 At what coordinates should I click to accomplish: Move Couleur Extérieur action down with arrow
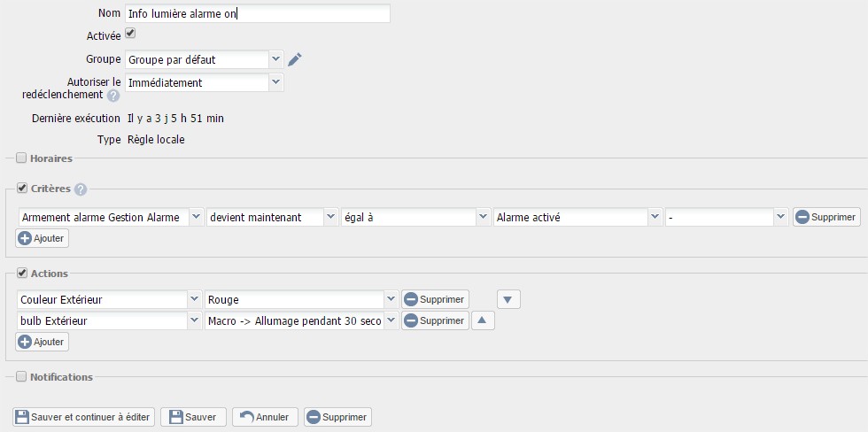pos(508,300)
